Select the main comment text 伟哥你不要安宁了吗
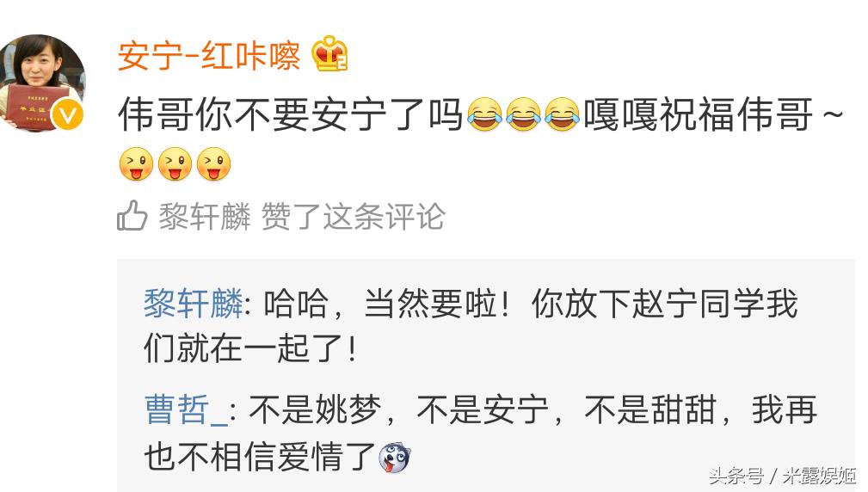Image resolution: width=868 pixels, height=492 pixels. pyautogui.click(x=291, y=114)
